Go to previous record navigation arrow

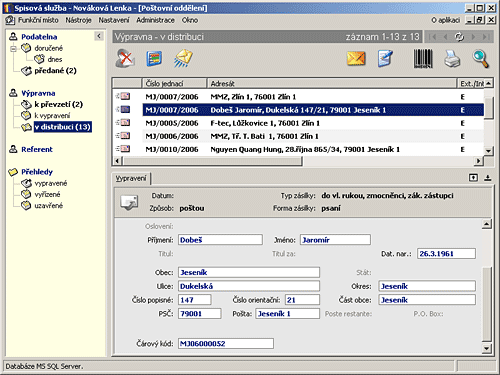pyautogui.click(x=446, y=37)
